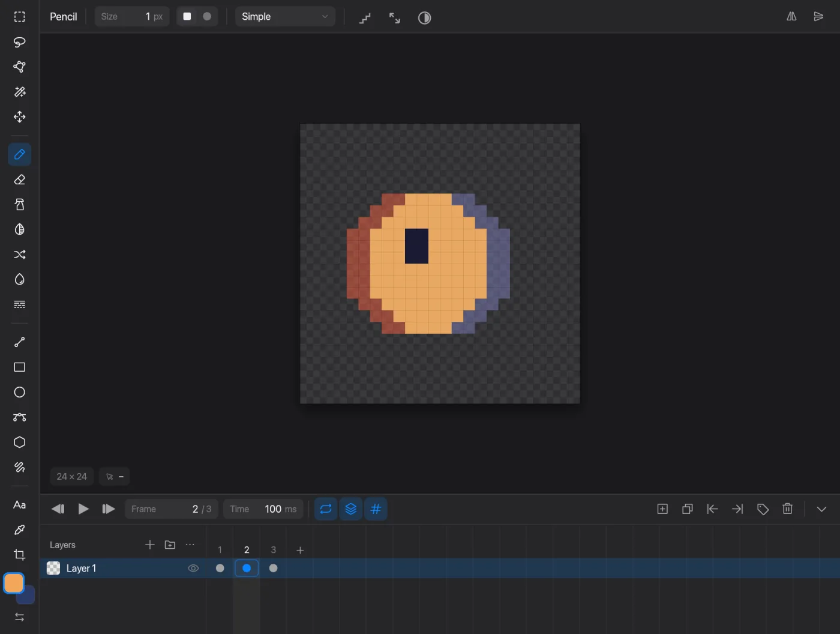The width and height of the screenshot is (840, 634).
Task: Pick the Spray can tool
Action: tap(20, 205)
